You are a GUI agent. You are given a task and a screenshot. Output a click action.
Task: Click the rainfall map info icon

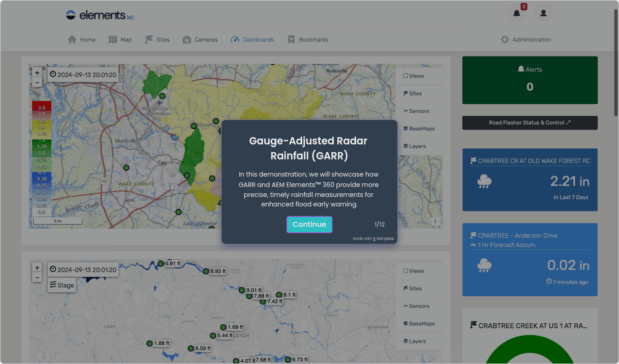(x=435, y=221)
